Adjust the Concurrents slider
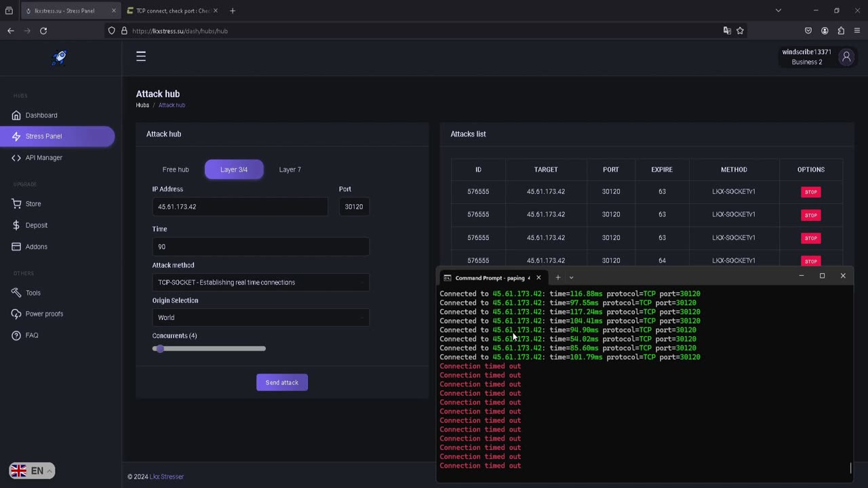The width and height of the screenshot is (868, 488). [x=209, y=348]
